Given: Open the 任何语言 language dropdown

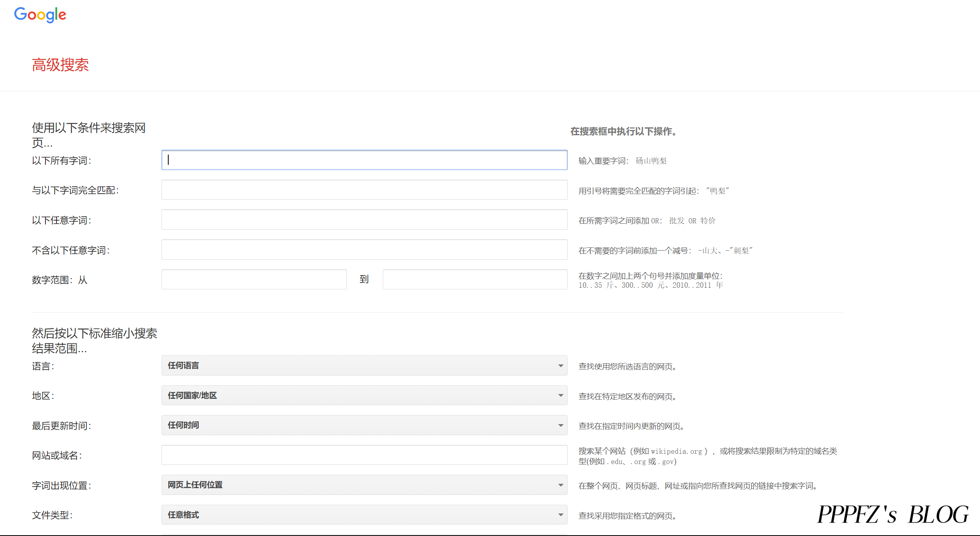Looking at the screenshot, I should [364, 366].
